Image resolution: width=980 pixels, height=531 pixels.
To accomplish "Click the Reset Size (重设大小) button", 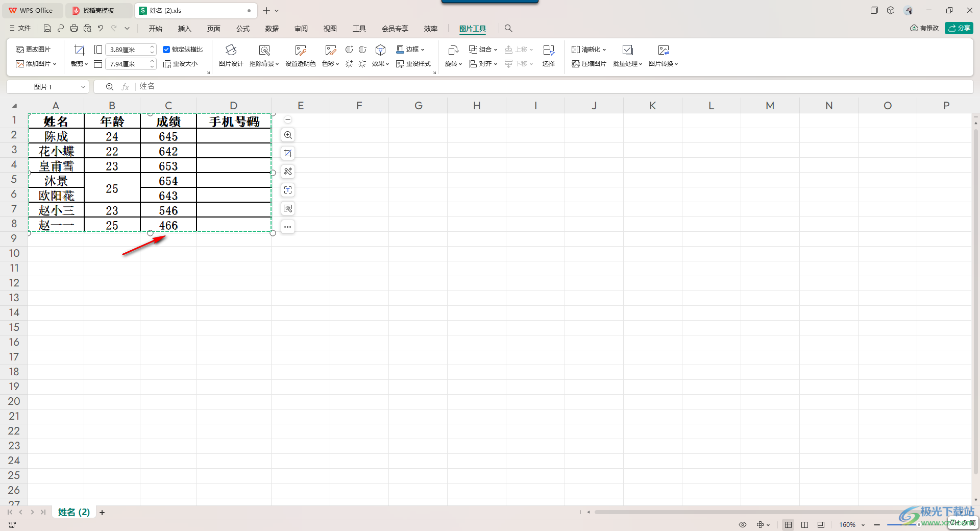I will tap(180, 64).
